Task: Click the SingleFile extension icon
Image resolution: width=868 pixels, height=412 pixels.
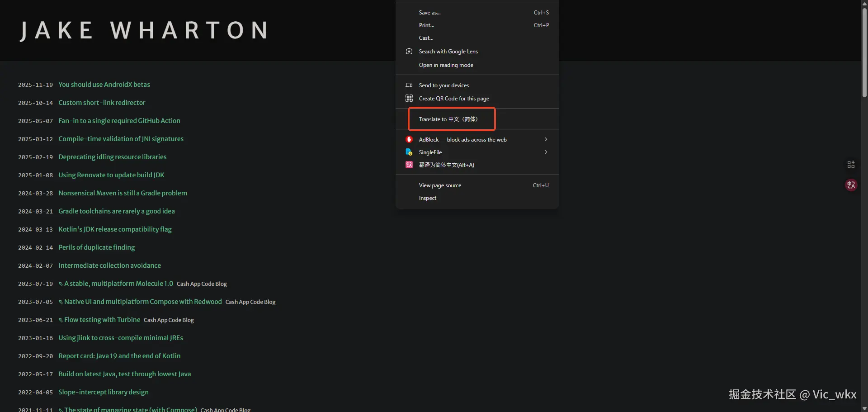Action: 409,152
